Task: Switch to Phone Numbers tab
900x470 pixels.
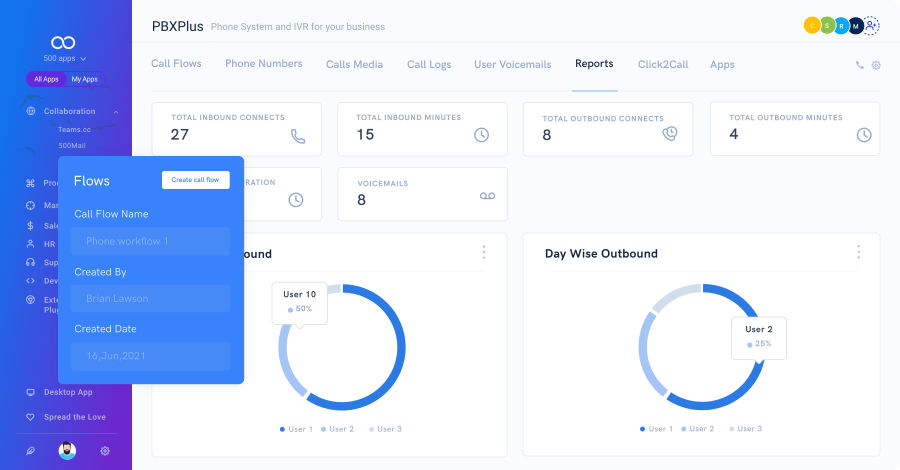Action: 263,64
